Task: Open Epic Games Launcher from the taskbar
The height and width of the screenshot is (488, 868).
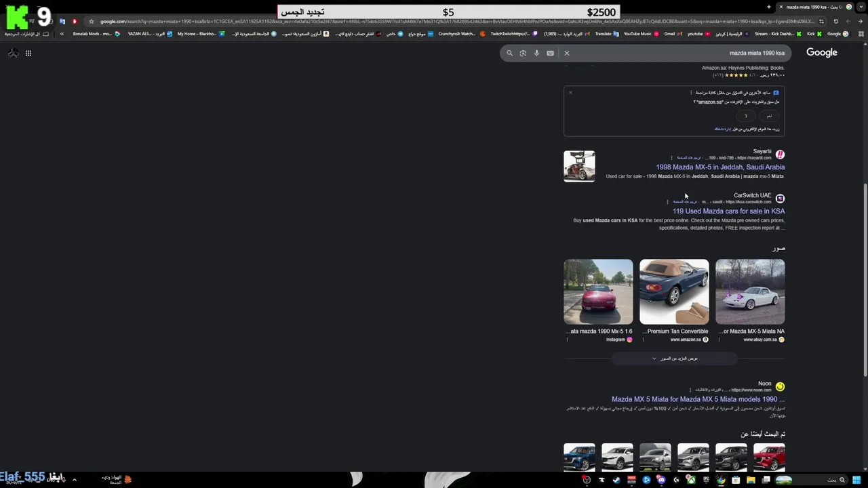Action: (x=706, y=480)
